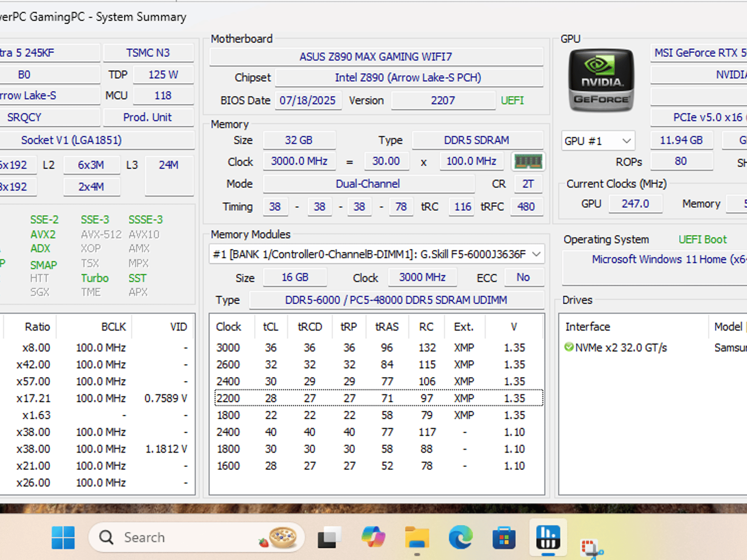Screen dimensions: 747x560
Task: Open Microsoft Edge browser
Action: (x=460, y=537)
